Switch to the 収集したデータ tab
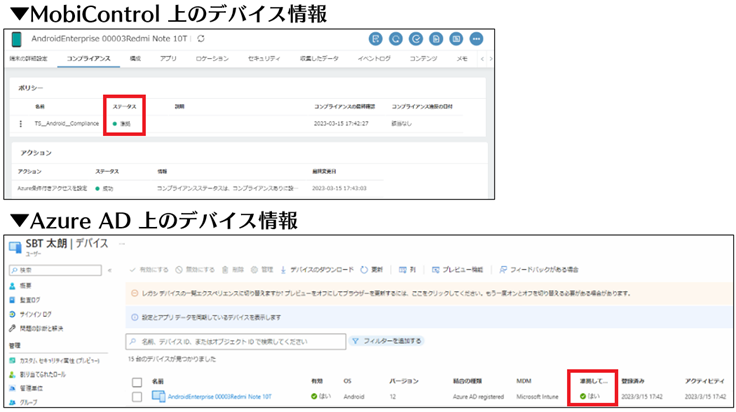Viewport: 736px width, 412px height. (319, 59)
